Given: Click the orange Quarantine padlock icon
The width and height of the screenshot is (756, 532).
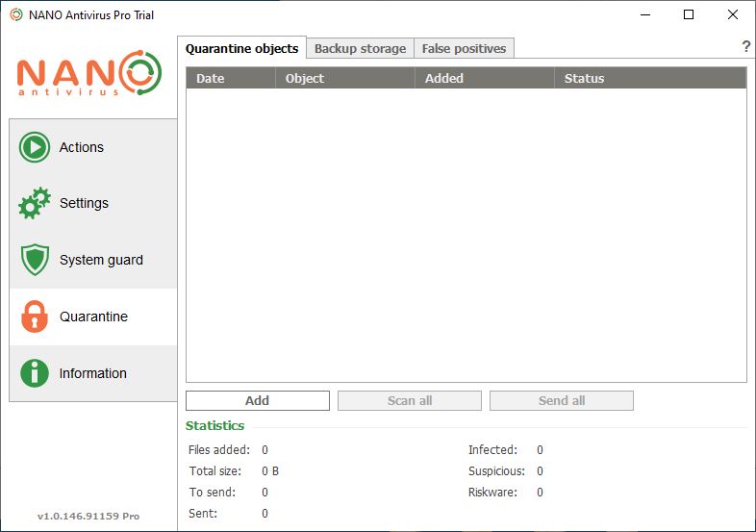Looking at the screenshot, I should (35, 317).
